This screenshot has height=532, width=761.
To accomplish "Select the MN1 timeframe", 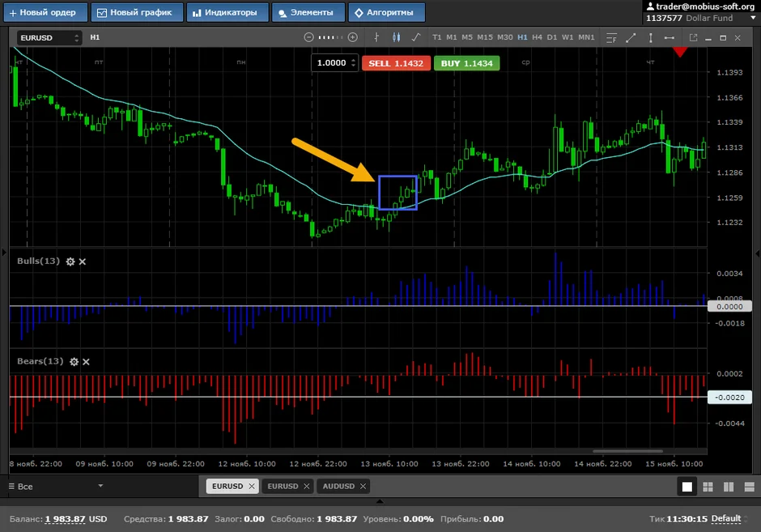I will 586,37.
